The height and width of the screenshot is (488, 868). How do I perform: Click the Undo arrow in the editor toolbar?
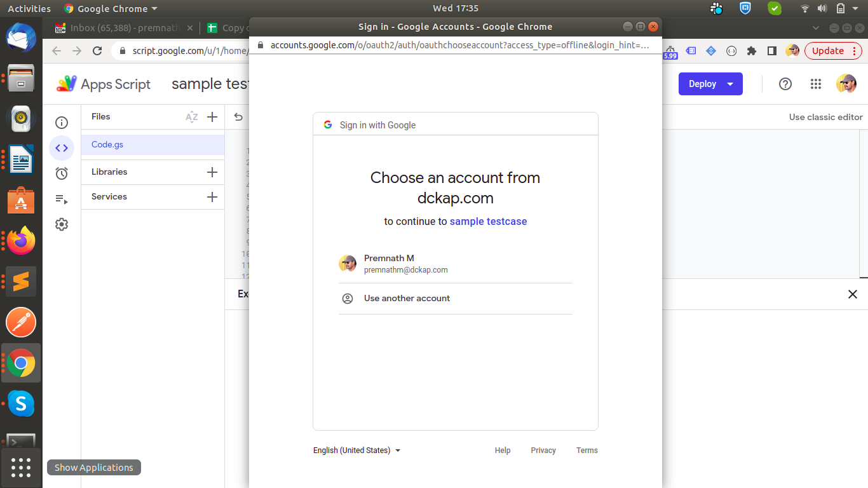point(238,117)
